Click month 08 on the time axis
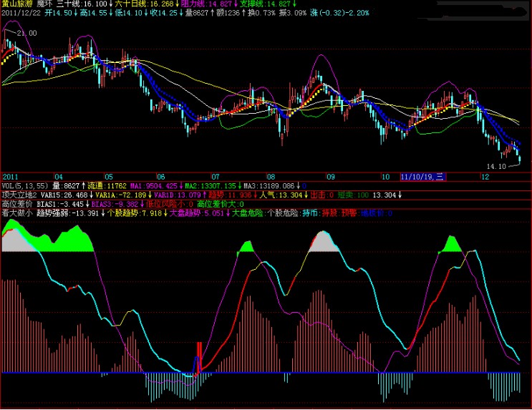This screenshot has height=410, width=532. (x=270, y=176)
